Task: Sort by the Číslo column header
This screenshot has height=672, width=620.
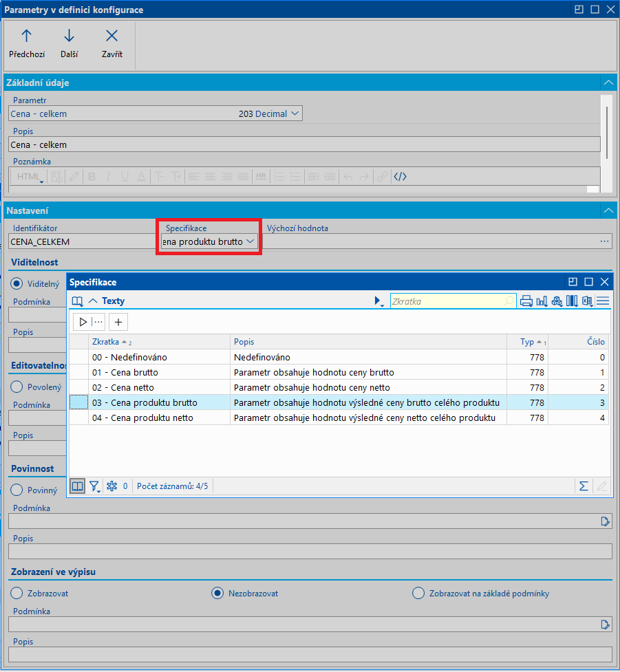Action: point(579,342)
